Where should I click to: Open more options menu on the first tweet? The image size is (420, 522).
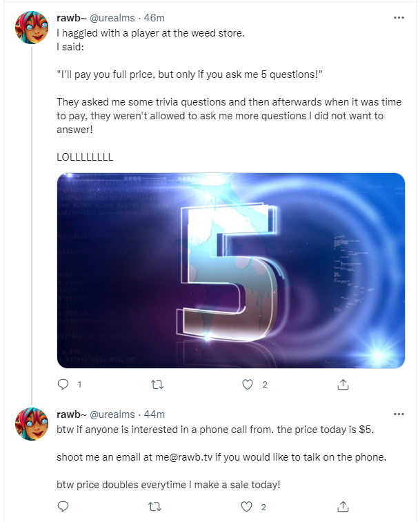(x=399, y=18)
